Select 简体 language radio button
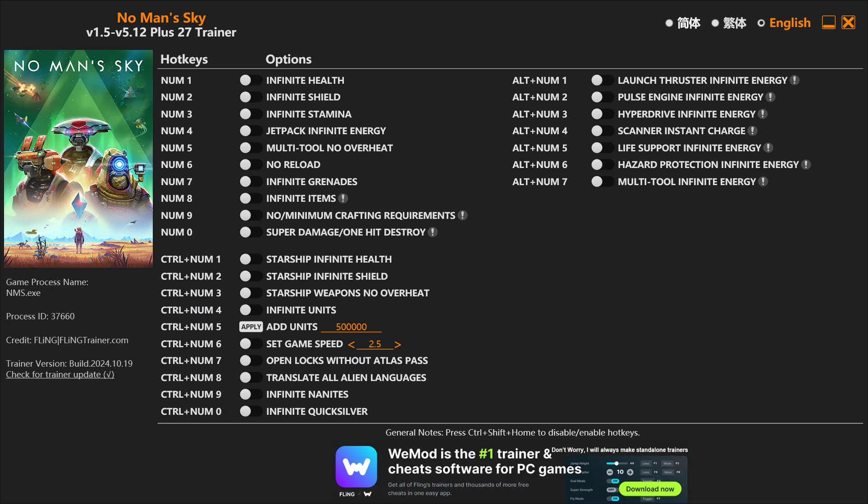This screenshot has height=504, width=868. pos(668,23)
